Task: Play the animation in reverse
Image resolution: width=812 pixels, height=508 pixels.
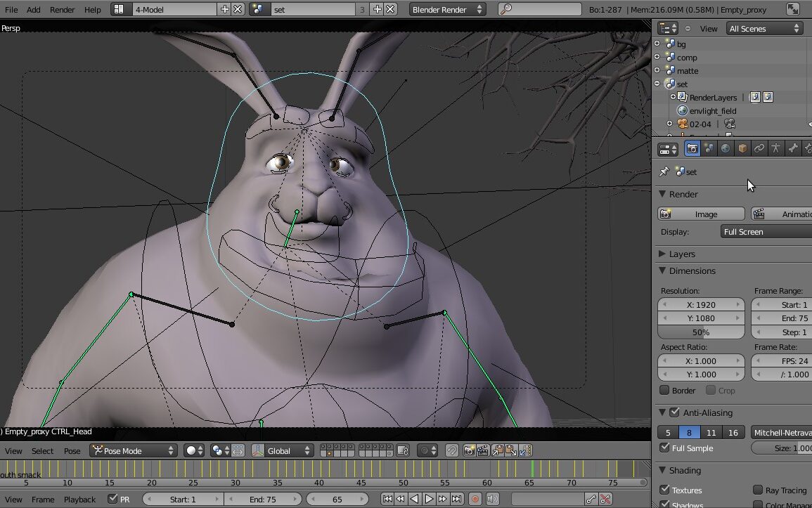Action: [x=414, y=499]
